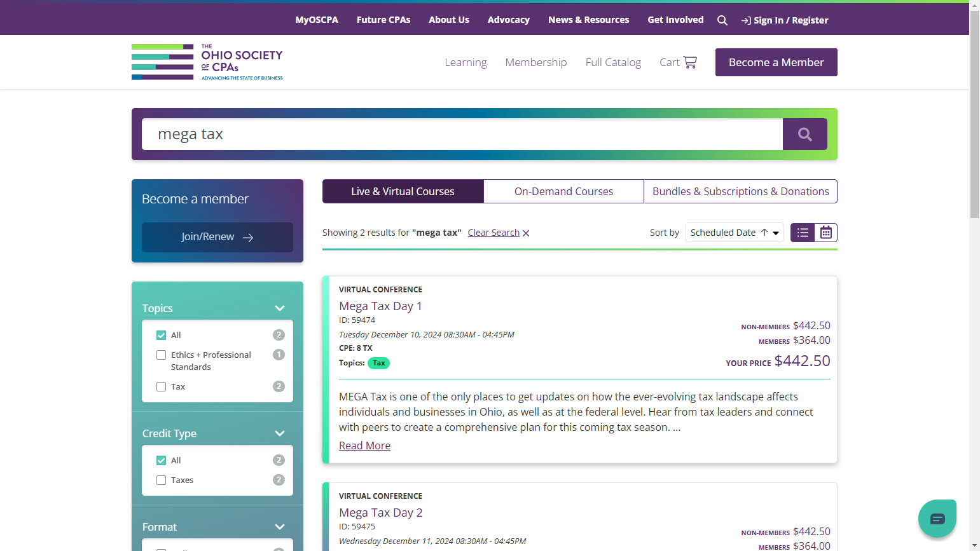
Task: Switch to Bundles & Subscriptions & Donations tab
Action: tap(741, 191)
